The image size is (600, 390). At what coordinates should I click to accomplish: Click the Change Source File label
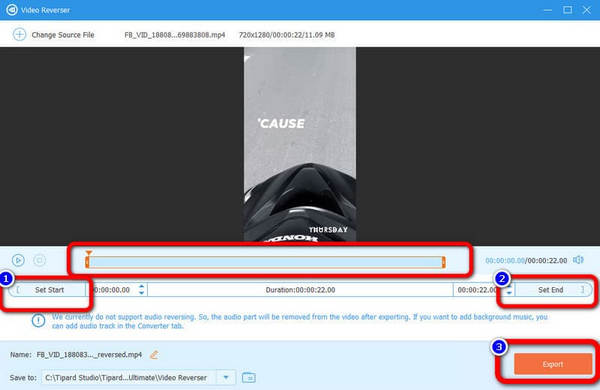63,35
